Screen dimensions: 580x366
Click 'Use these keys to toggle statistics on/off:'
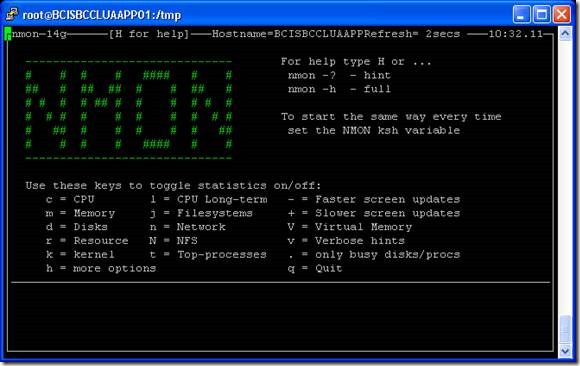(x=173, y=185)
